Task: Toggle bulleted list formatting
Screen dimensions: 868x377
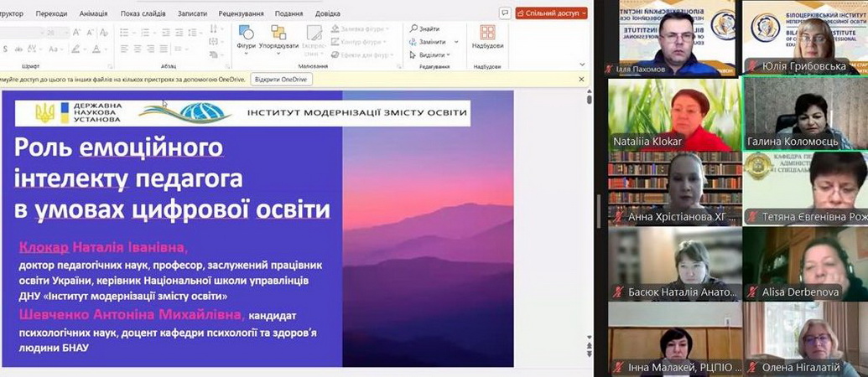Action: 124,32
